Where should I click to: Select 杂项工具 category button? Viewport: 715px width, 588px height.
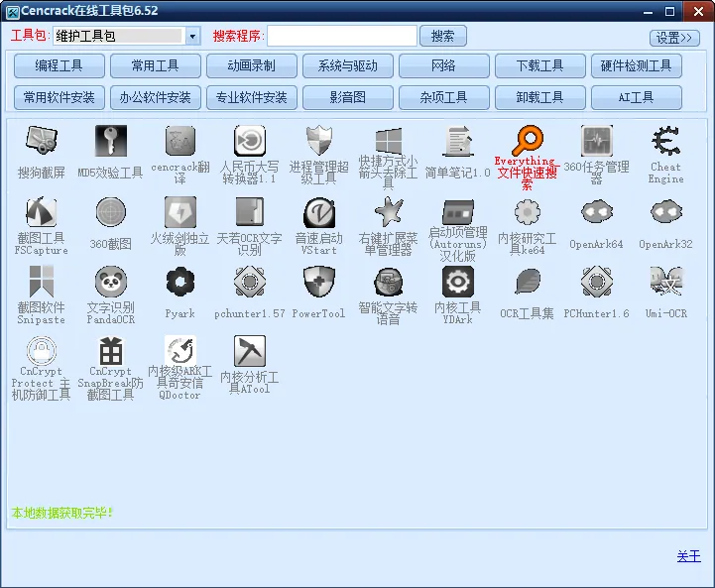click(x=444, y=97)
